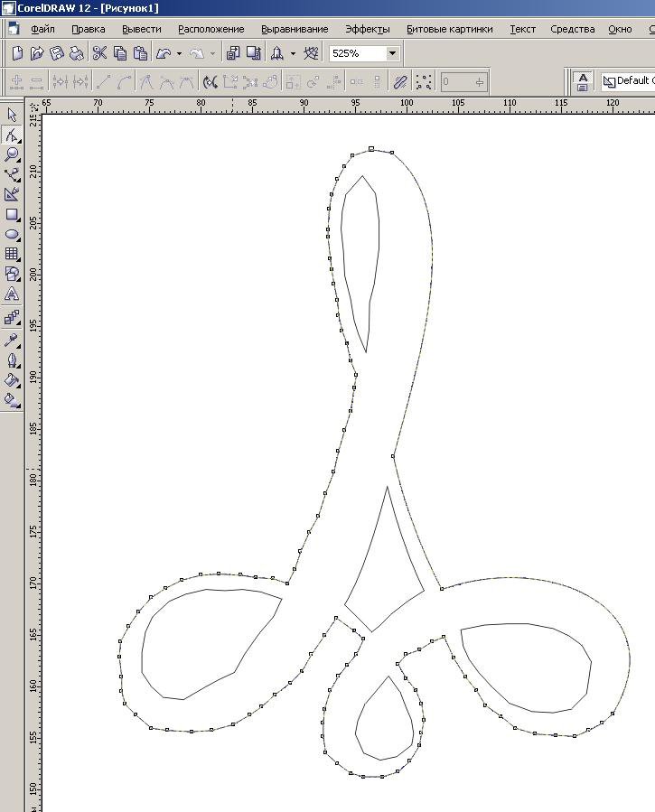Click the document icon beside Файл menu

(14, 29)
